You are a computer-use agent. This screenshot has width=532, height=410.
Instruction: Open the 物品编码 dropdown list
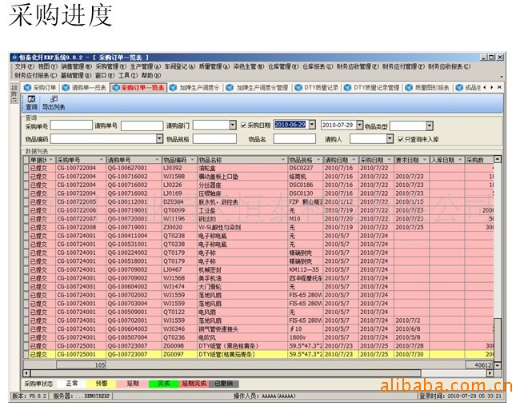(159, 138)
